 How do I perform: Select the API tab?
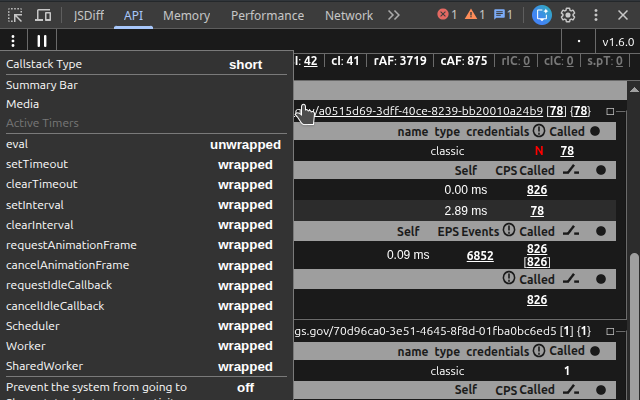[133, 16]
